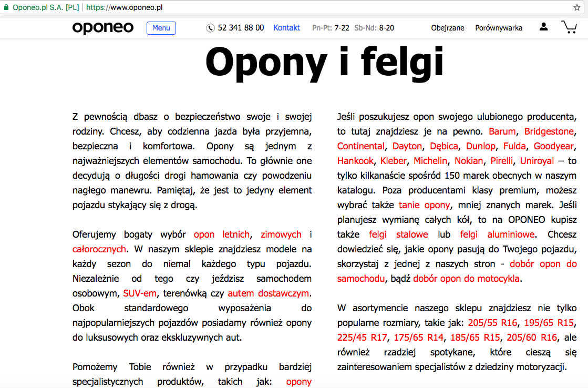The height and width of the screenshot is (388, 588).
Task: Select tyre size 175/65 R14
Action: pyautogui.click(x=418, y=338)
